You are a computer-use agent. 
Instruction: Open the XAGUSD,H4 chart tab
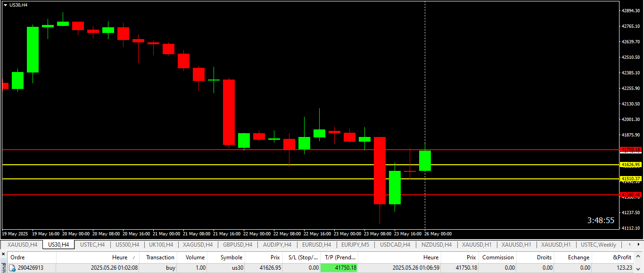click(x=198, y=245)
